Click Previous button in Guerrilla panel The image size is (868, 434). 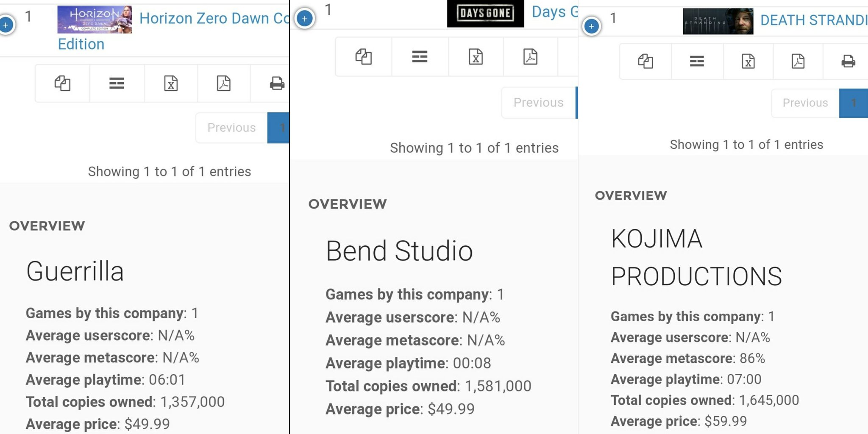point(231,128)
